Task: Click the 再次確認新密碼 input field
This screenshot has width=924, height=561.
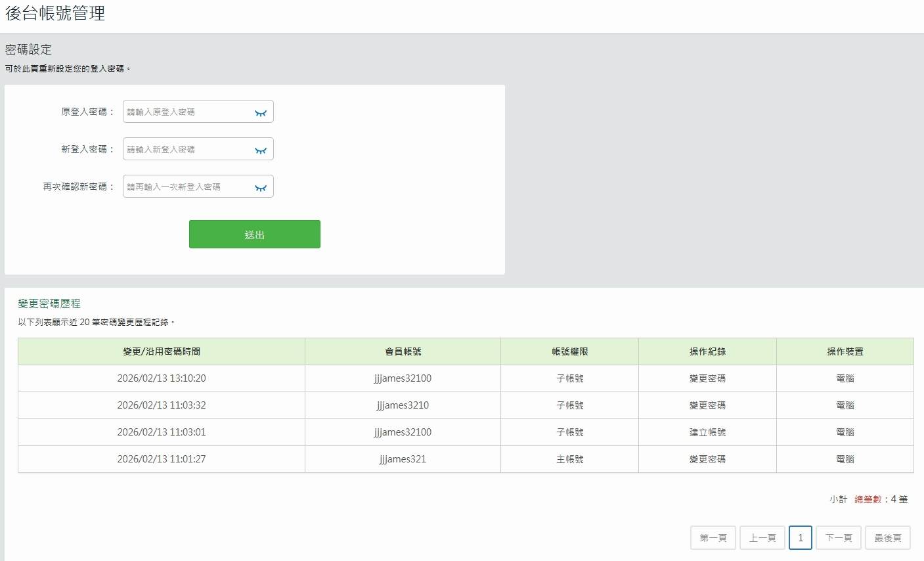Action: click(x=187, y=187)
